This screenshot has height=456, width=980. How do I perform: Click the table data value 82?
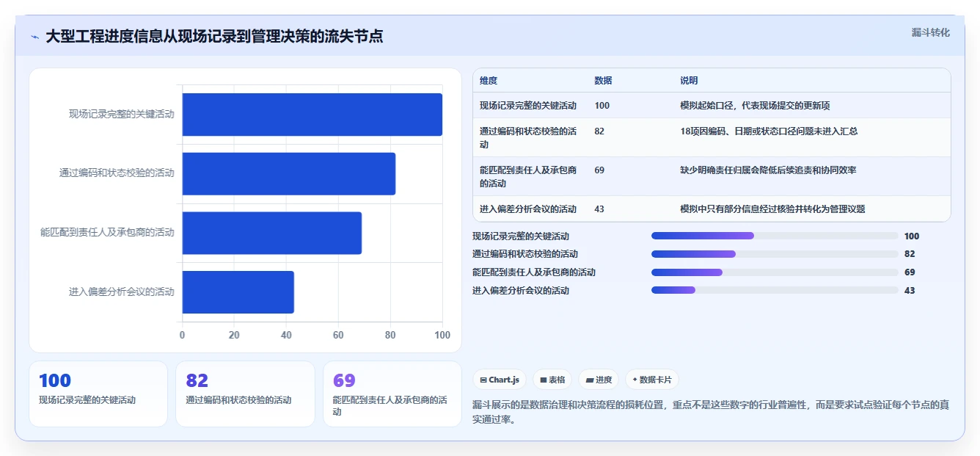(x=599, y=131)
